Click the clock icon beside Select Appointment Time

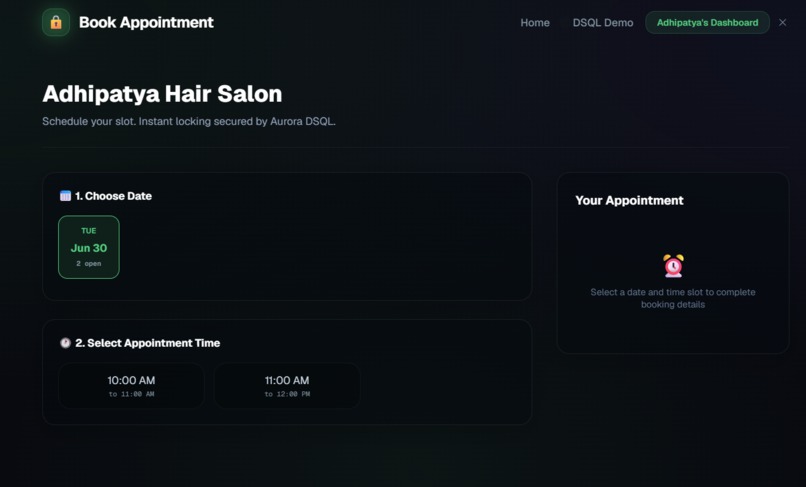[65, 343]
